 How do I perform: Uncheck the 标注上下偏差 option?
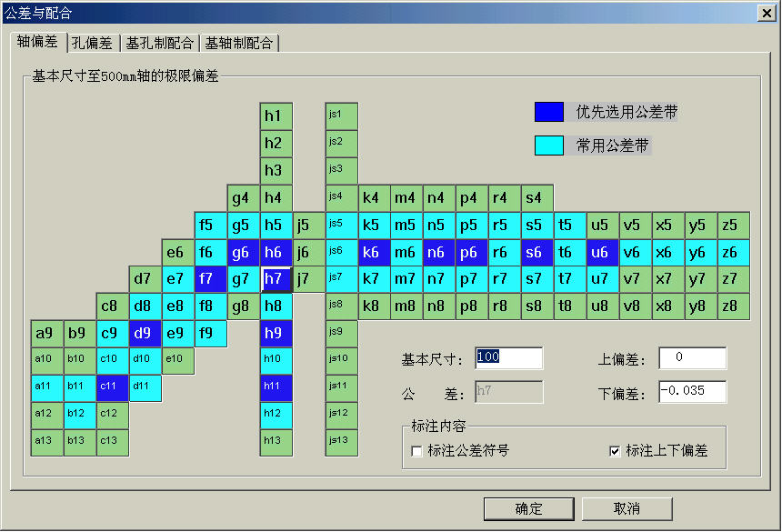click(x=616, y=451)
